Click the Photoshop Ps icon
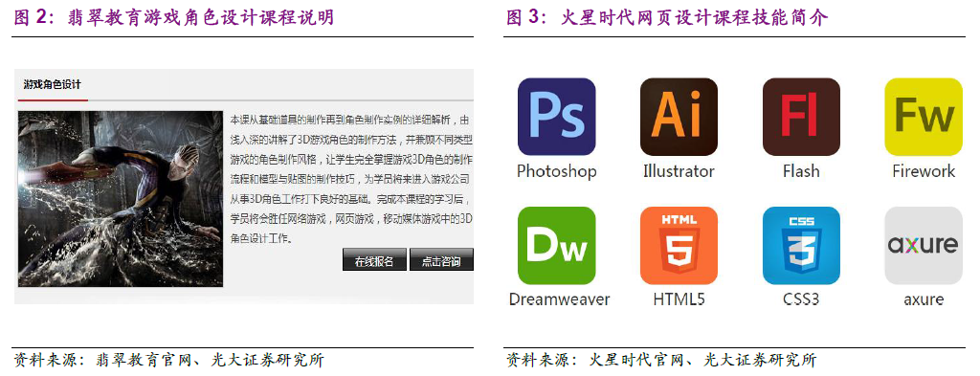This screenshot has height=376, width=980. [556, 117]
